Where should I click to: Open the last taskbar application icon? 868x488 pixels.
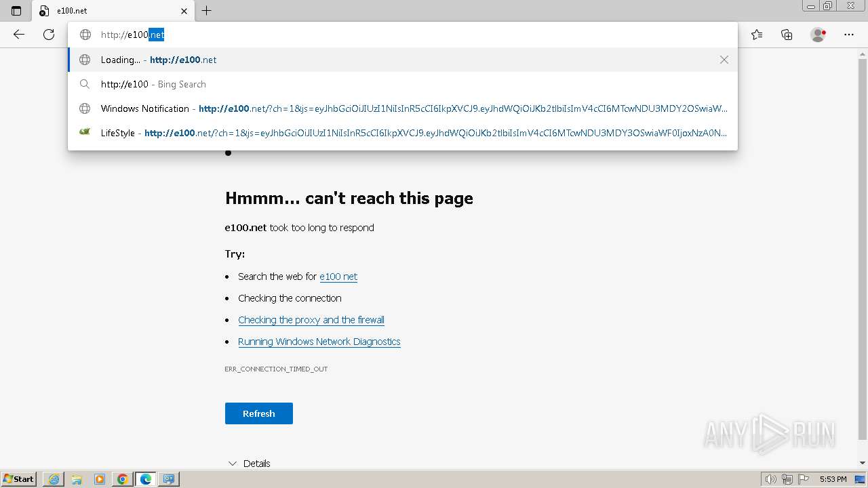tap(169, 479)
